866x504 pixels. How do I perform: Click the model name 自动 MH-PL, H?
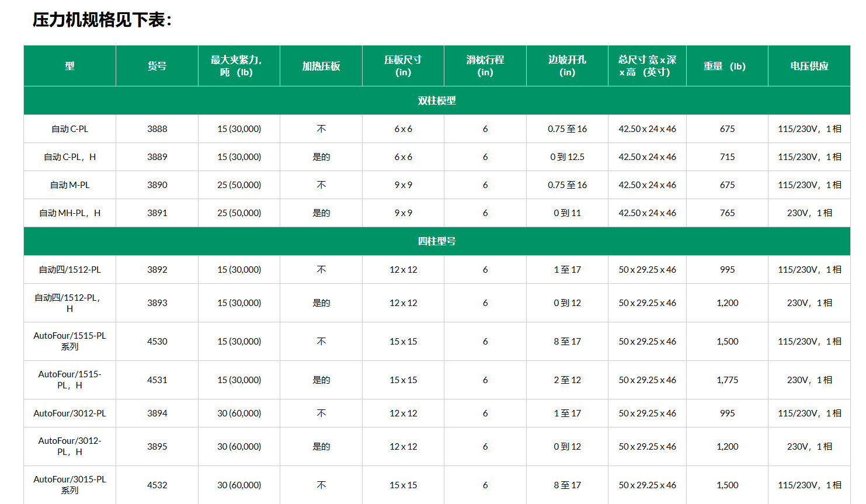[69, 213]
